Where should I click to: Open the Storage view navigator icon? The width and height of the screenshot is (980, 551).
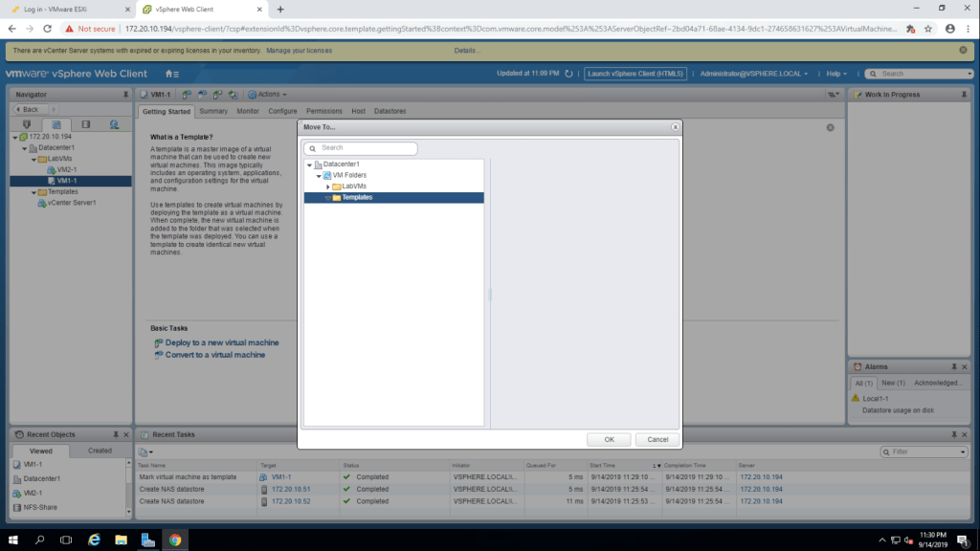(85, 124)
